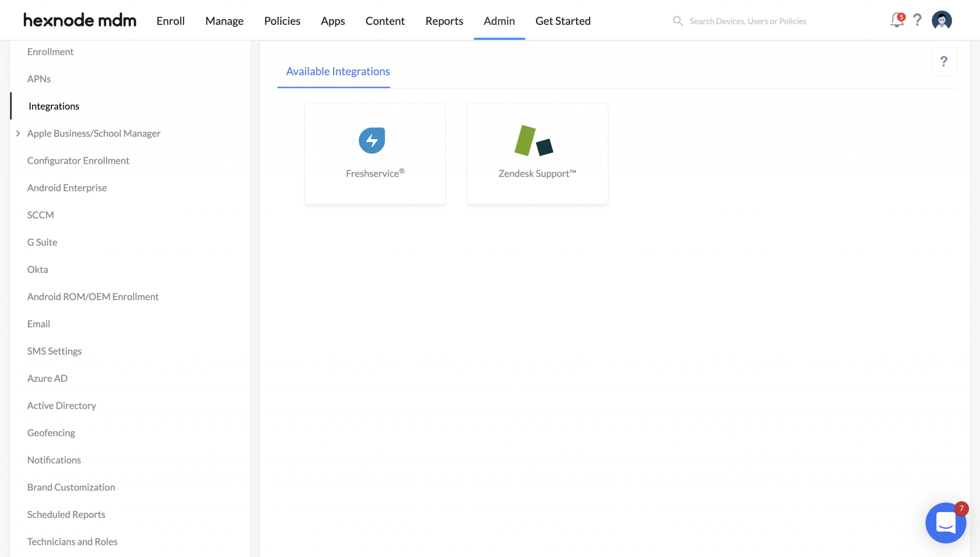Click the Search Devices, Users or Policies field
This screenshot has height=557, width=980.
747,21
